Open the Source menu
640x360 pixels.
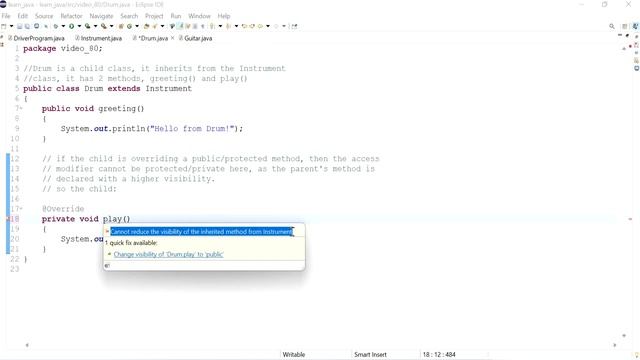44,16
